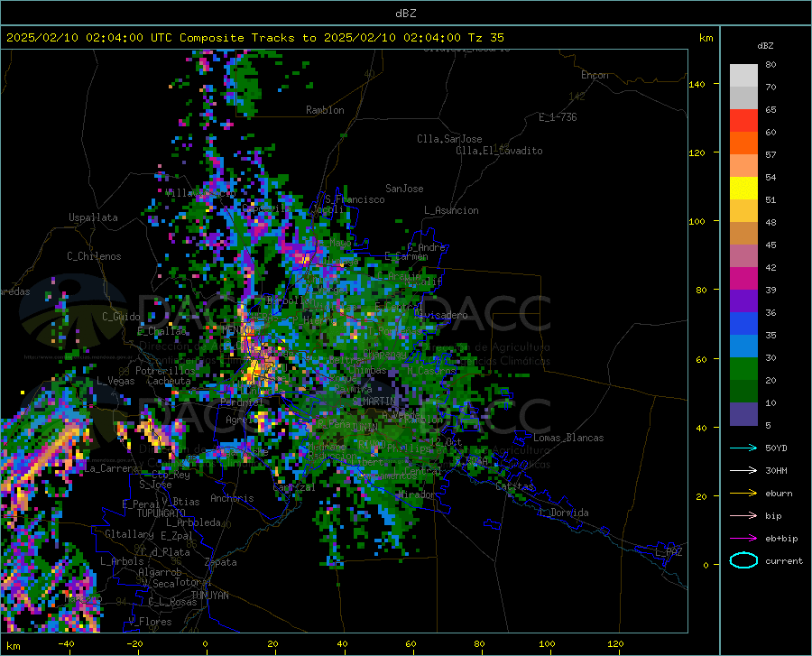812x656 pixels.
Task: Click the 0 km tick on the vertical axis
Action: [706, 565]
